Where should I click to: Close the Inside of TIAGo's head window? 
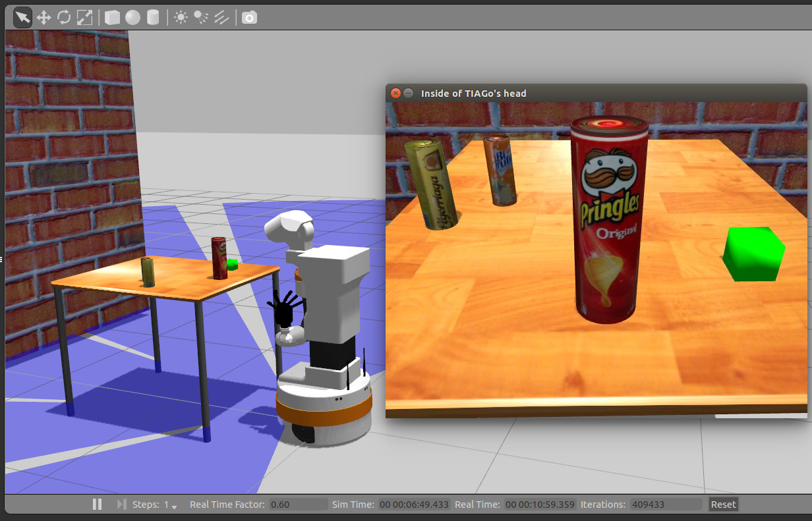pyautogui.click(x=395, y=93)
